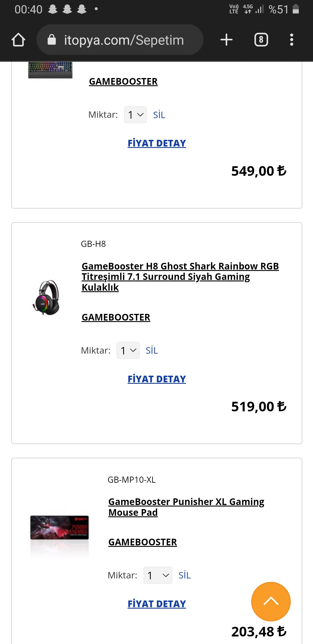313x644 pixels.
Task: Open the tab switcher showing 8 tabs
Action: (261, 40)
